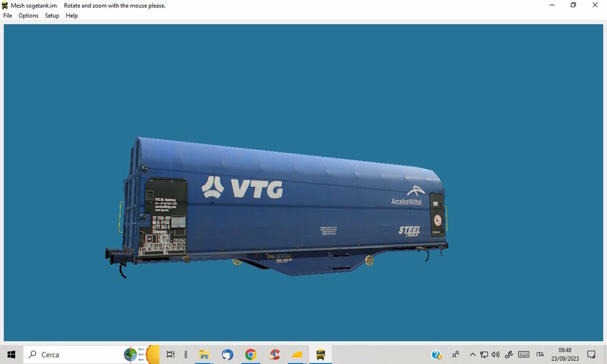Change the ITA input language
Image resolution: width=607 pixels, height=364 pixels.
(540, 354)
